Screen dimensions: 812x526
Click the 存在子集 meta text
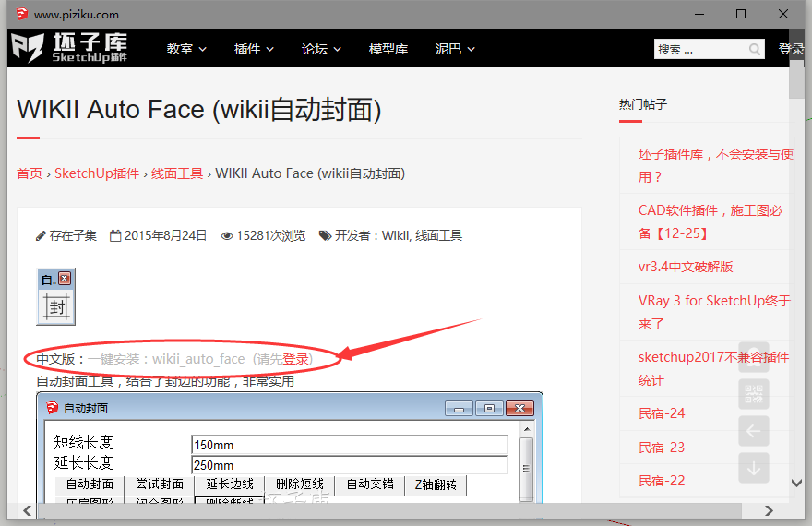73,236
